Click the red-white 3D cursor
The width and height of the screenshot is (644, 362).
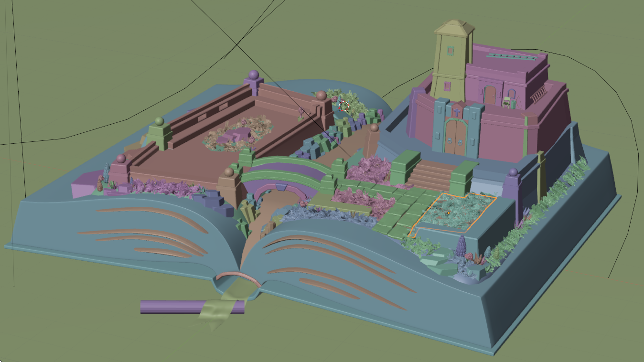coord(343,106)
